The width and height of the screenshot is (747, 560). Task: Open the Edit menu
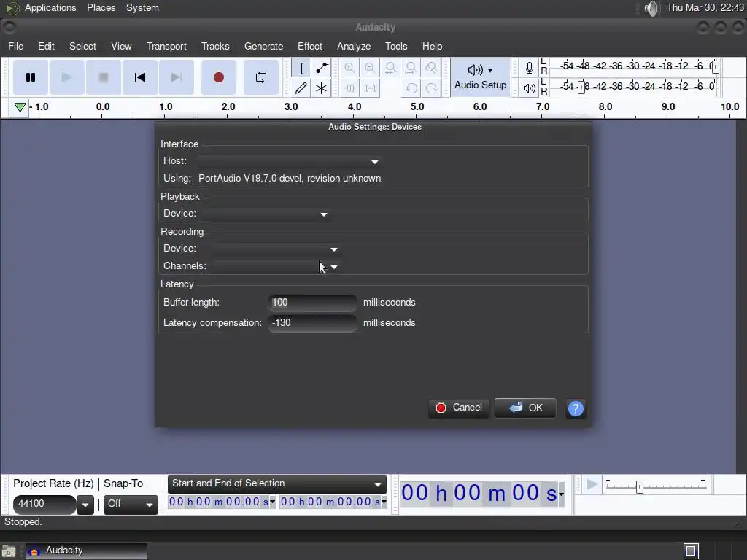[46, 46]
